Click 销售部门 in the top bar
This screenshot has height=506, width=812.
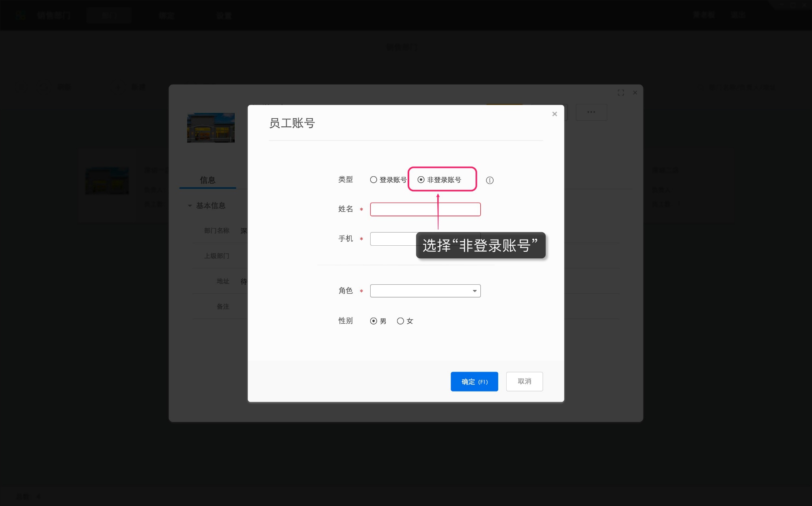coord(55,15)
